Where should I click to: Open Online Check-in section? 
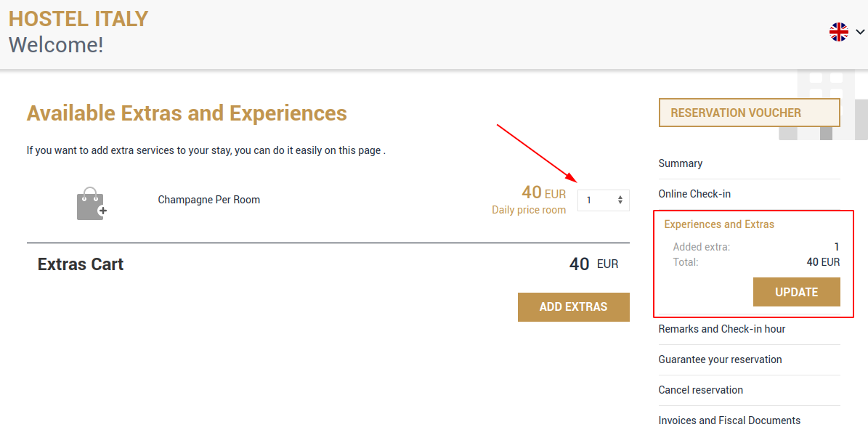coord(694,194)
